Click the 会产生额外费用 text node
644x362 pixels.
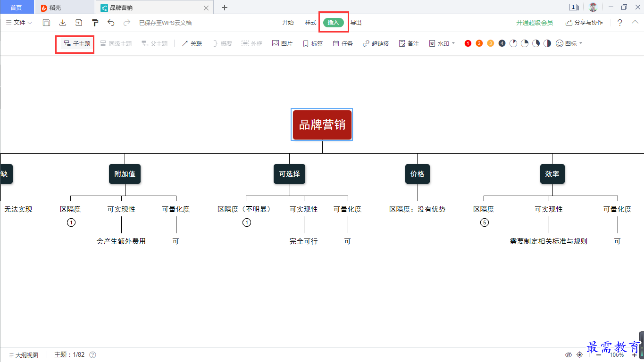coord(121,241)
